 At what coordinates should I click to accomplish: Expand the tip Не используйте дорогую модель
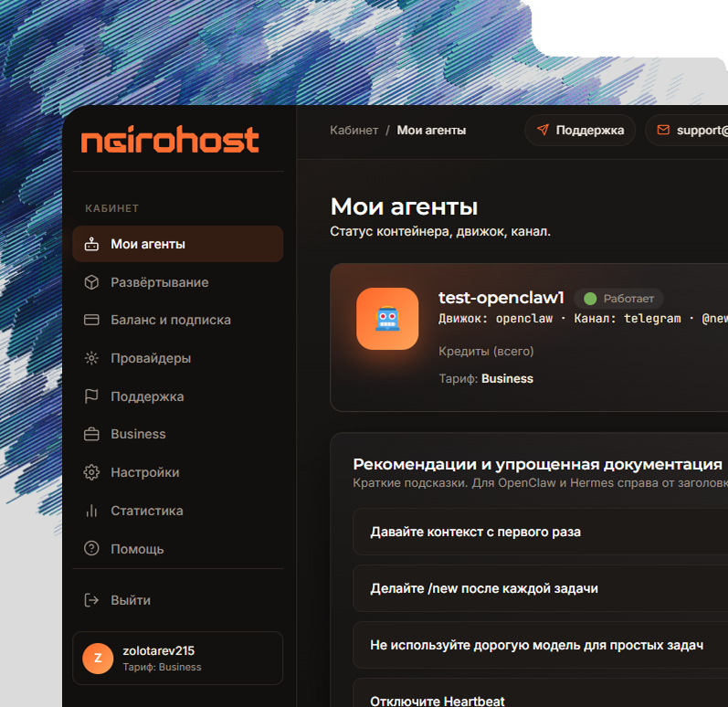pyautogui.click(x=540, y=645)
